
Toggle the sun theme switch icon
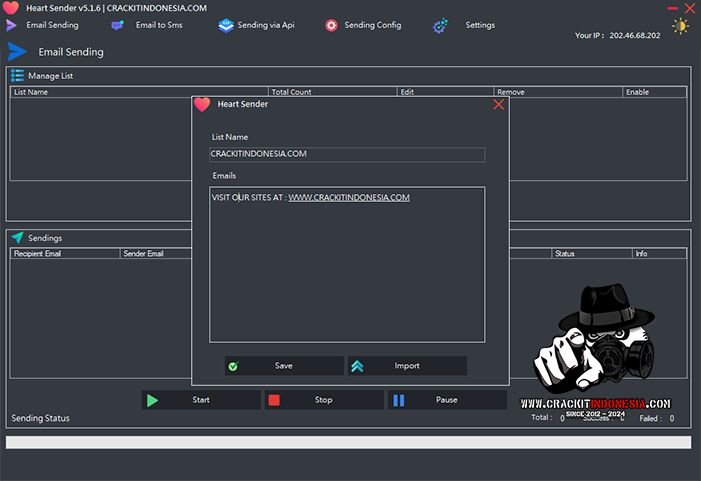coord(680,27)
